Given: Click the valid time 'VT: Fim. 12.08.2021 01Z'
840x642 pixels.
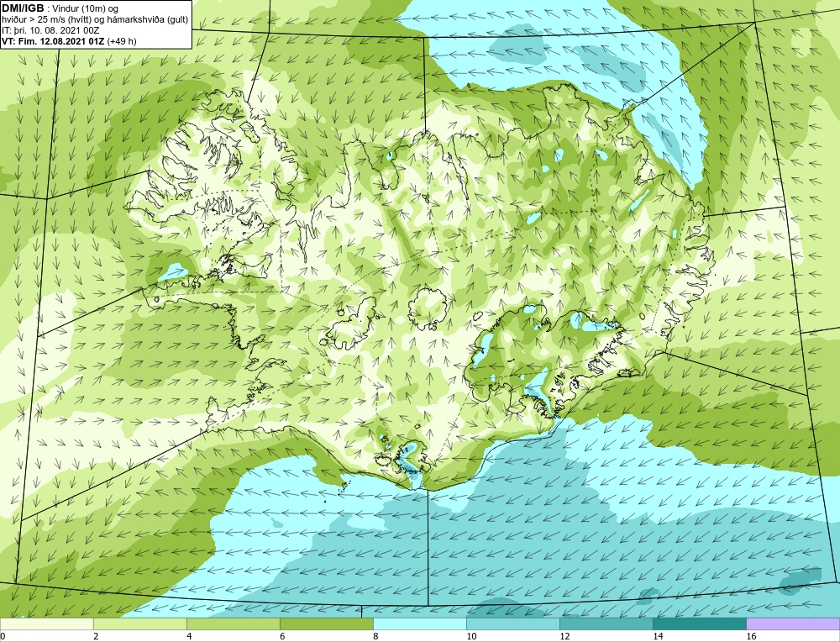Looking at the screenshot, I should click(54, 41).
